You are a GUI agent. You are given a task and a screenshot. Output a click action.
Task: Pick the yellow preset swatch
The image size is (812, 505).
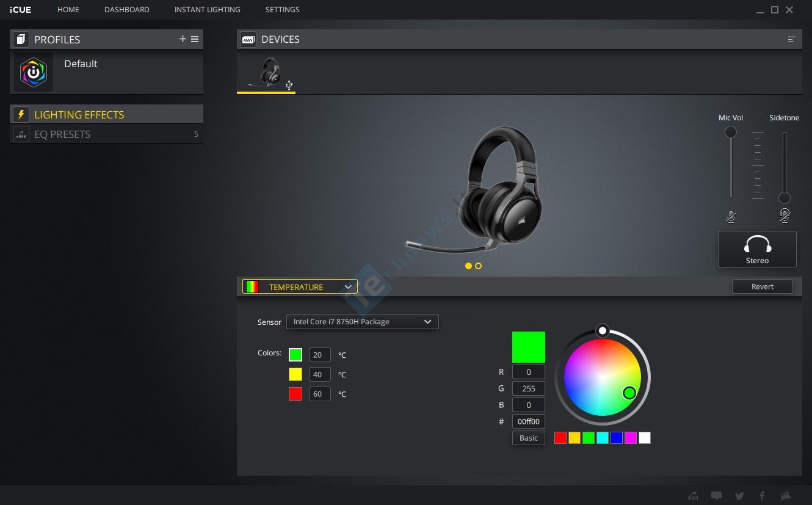pyautogui.click(x=575, y=438)
